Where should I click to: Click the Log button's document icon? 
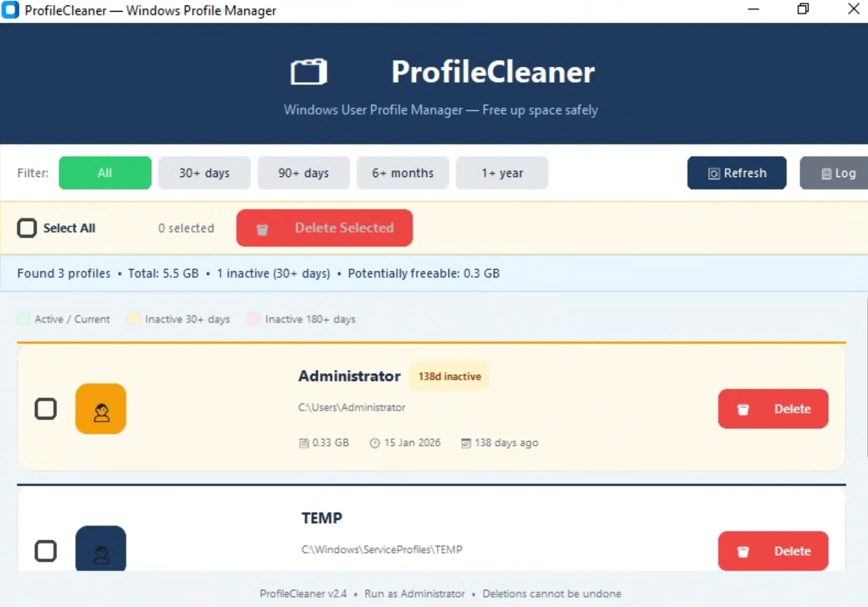pos(826,174)
